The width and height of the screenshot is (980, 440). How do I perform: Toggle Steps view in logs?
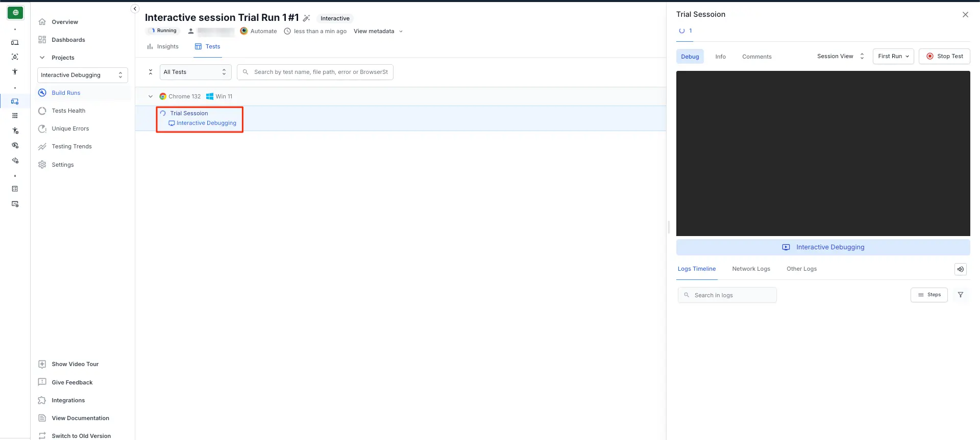coord(928,295)
